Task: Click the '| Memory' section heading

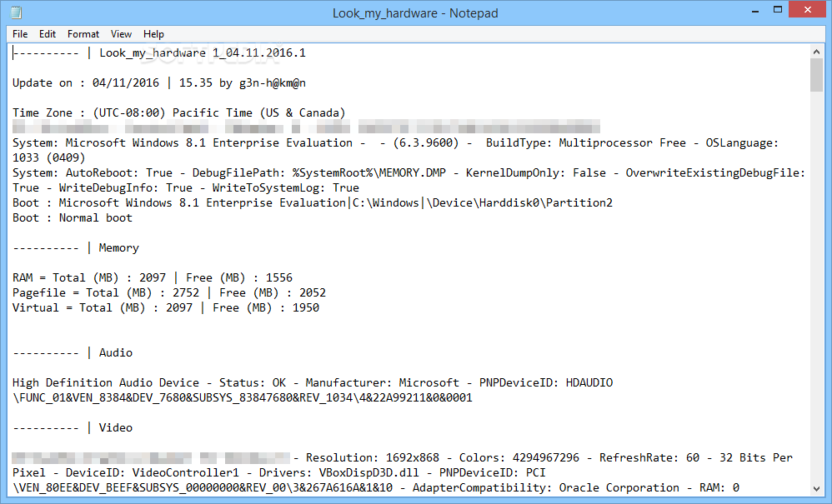Action: [x=113, y=248]
